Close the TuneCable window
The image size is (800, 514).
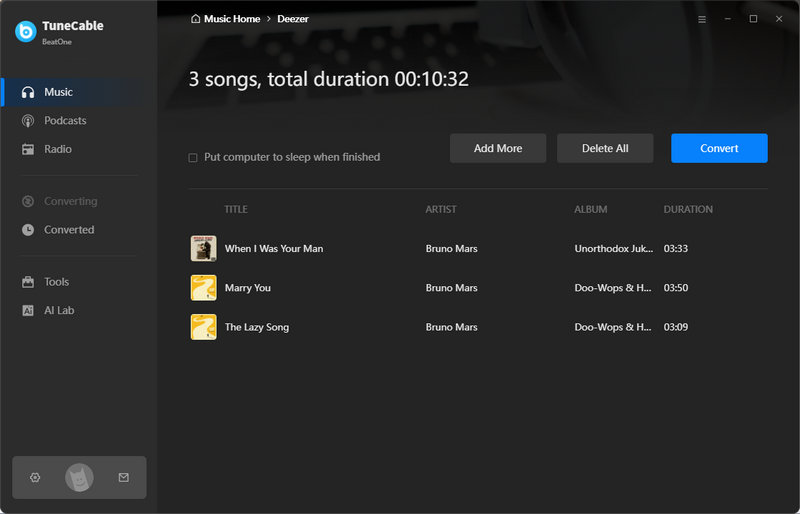point(779,19)
